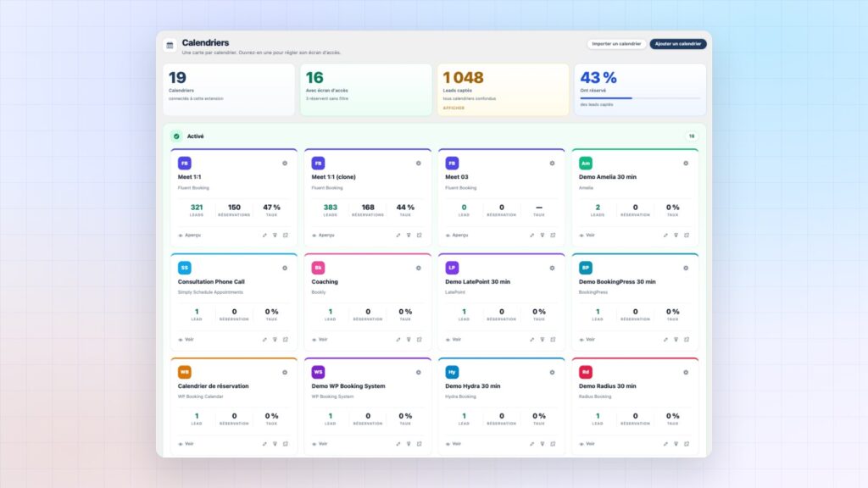The image size is (868, 488).
Task: Open settings gear on the Meet 1:1 card
Action: point(285,164)
